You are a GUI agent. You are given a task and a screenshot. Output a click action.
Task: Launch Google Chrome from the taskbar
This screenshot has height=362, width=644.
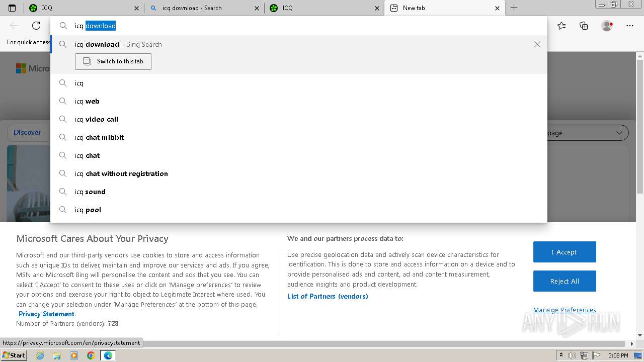91,355
